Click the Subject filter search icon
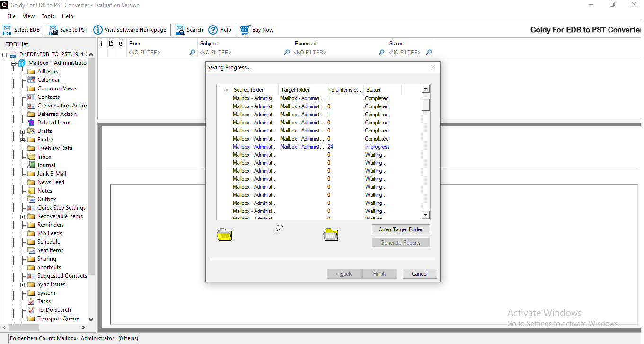This screenshot has height=344, width=644. pyautogui.click(x=287, y=53)
